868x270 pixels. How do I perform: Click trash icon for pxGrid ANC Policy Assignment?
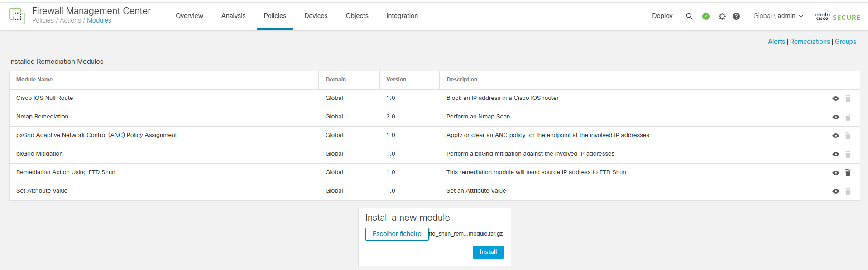tap(848, 136)
